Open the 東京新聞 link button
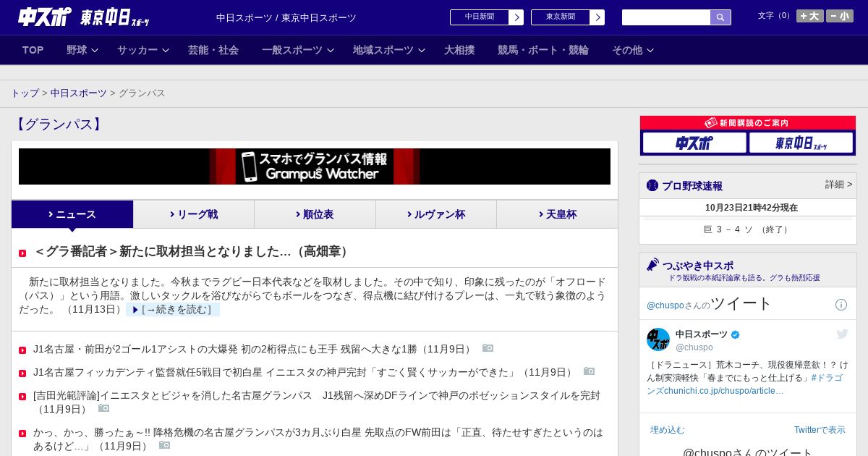This screenshot has height=456, width=868. (568, 17)
